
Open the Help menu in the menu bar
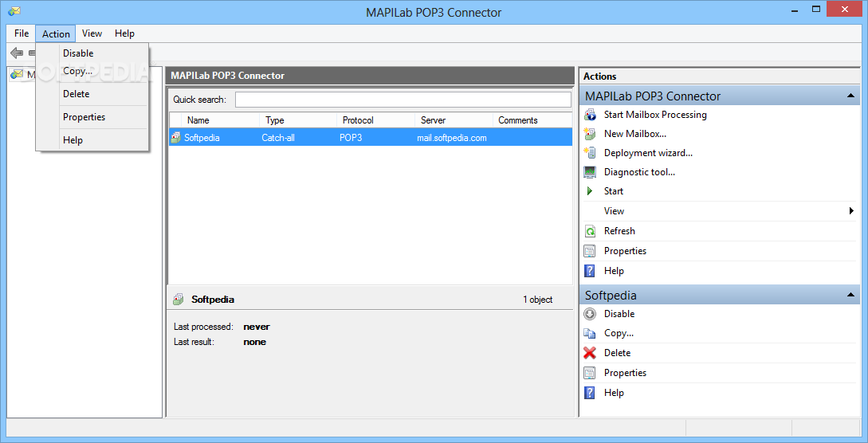click(x=124, y=33)
